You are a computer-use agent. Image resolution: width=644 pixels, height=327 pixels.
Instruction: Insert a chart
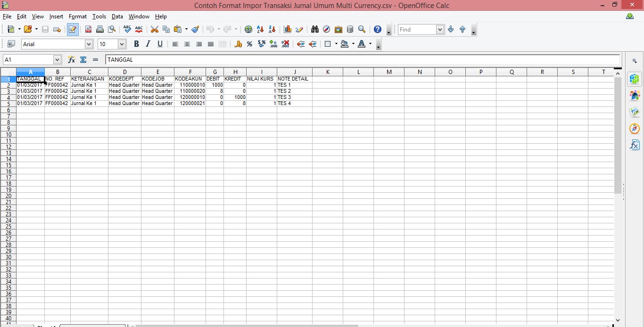(x=288, y=29)
